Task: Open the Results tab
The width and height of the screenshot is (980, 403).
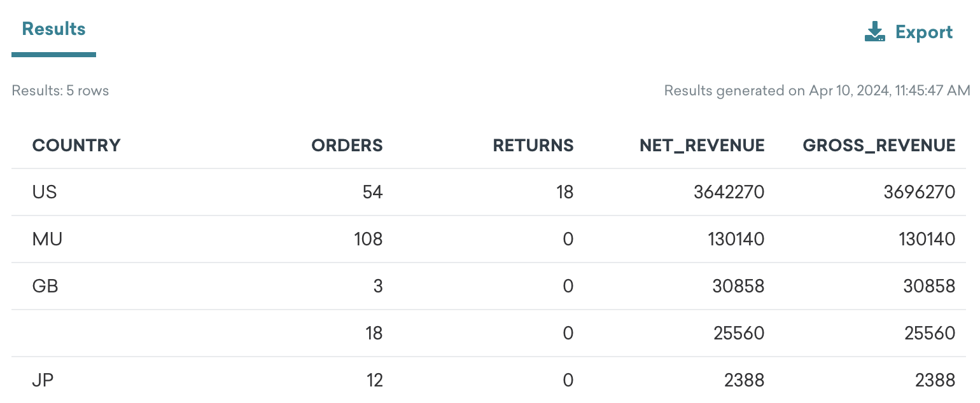Action: tap(53, 29)
